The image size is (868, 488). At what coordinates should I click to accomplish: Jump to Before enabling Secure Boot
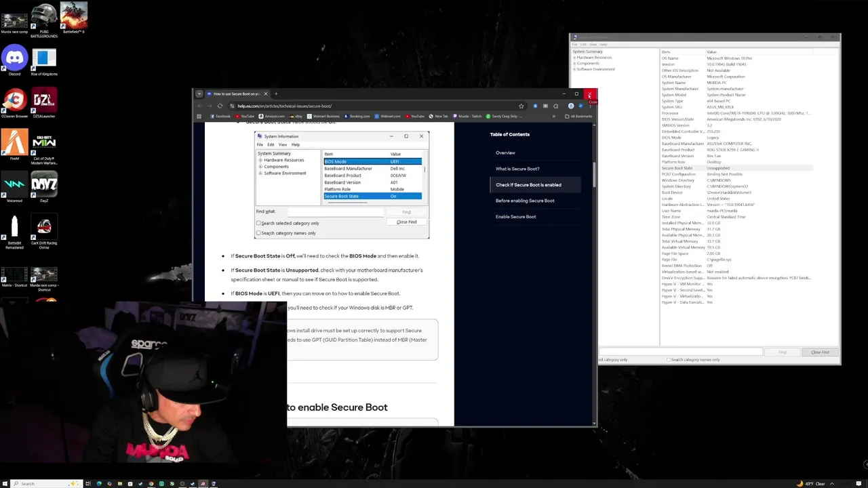525,201
